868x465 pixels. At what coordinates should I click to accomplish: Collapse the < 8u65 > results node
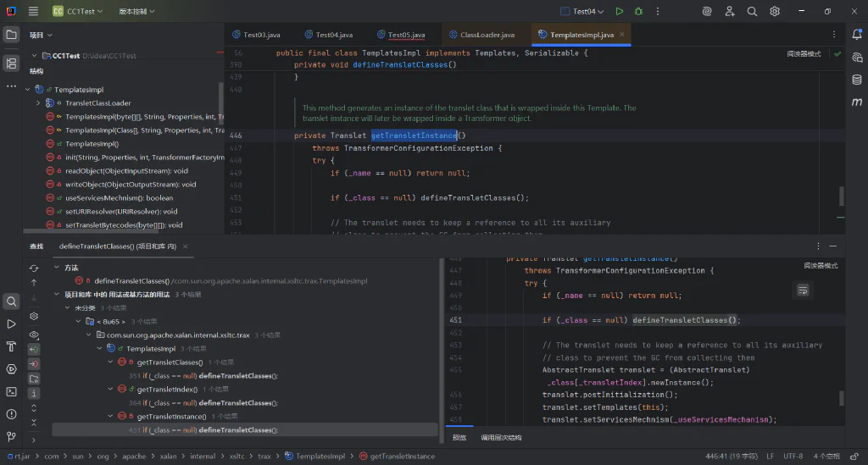tap(78, 321)
